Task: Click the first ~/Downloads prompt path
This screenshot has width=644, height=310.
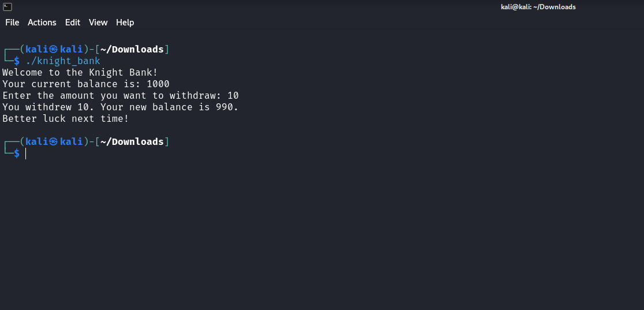Action: coord(132,49)
